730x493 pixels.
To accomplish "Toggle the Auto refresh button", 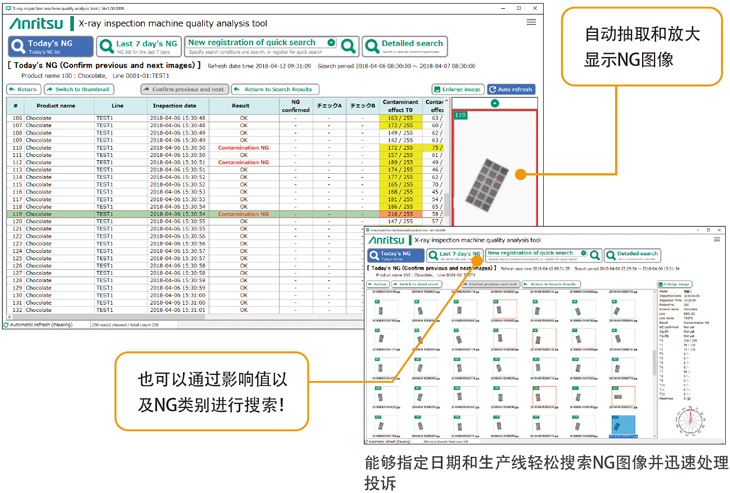I will tap(511, 89).
